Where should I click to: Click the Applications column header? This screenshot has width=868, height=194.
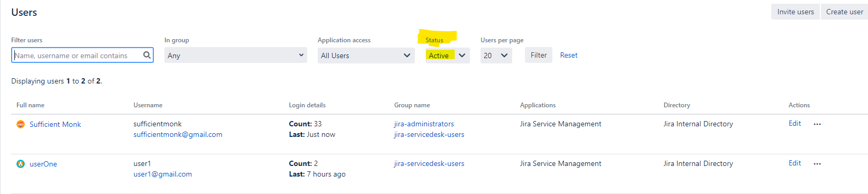[538, 105]
